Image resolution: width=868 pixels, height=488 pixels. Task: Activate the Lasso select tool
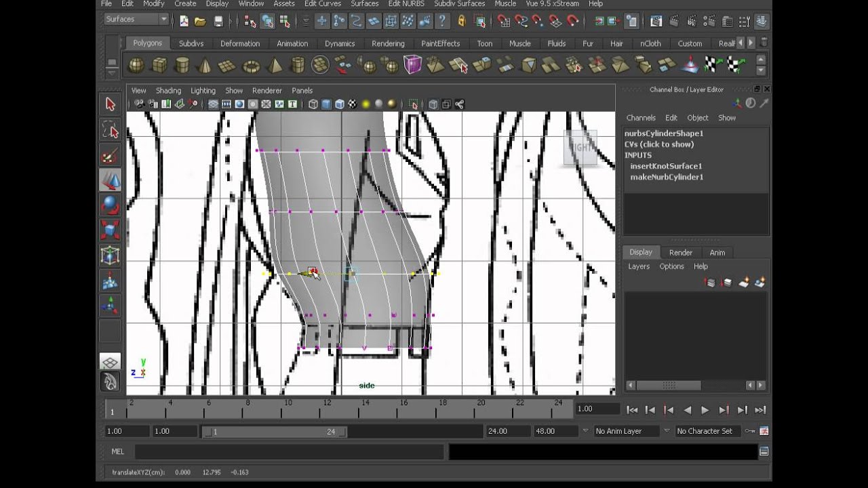coord(110,129)
